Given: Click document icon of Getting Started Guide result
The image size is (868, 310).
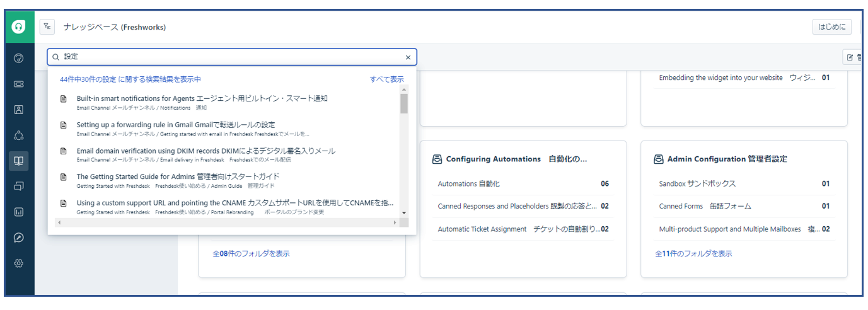Looking at the screenshot, I should pos(63,177).
